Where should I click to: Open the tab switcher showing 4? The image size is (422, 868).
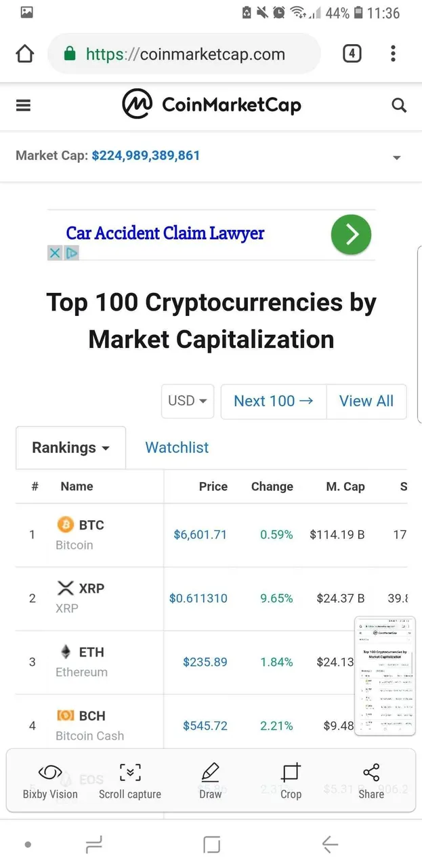pyautogui.click(x=352, y=54)
